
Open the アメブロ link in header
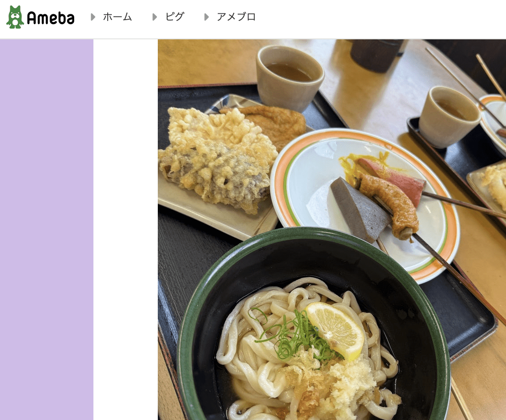tap(236, 17)
